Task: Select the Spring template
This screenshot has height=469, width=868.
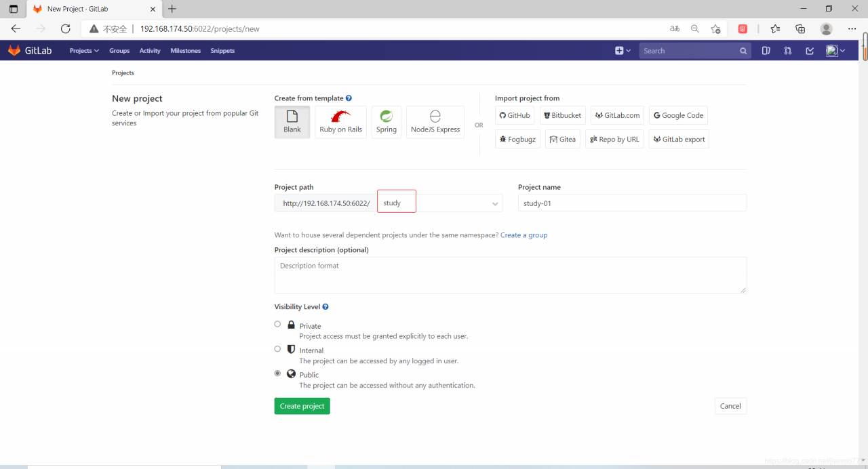Action: point(387,122)
